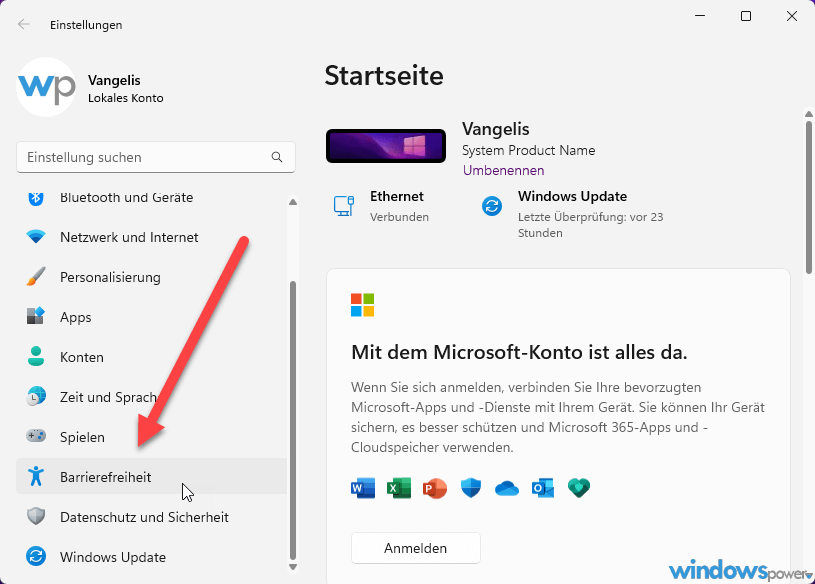
Task: Click the Apps icon in sidebar
Action: click(36, 316)
